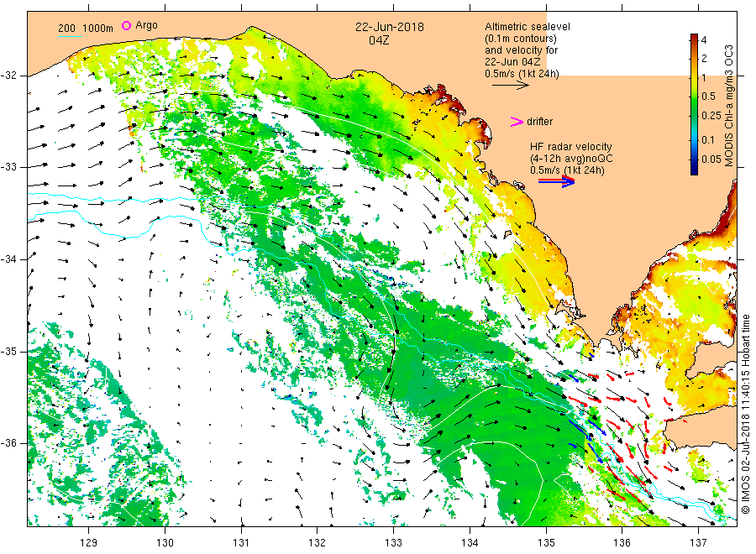The width and height of the screenshot is (756, 554).
Task: Click the longitude label 134
Action: [470, 542]
